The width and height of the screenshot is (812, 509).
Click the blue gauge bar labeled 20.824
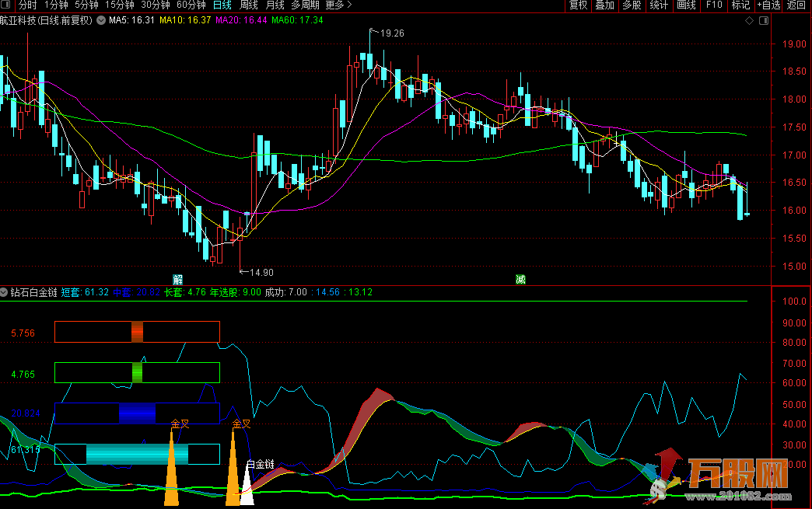click(137, 413)
